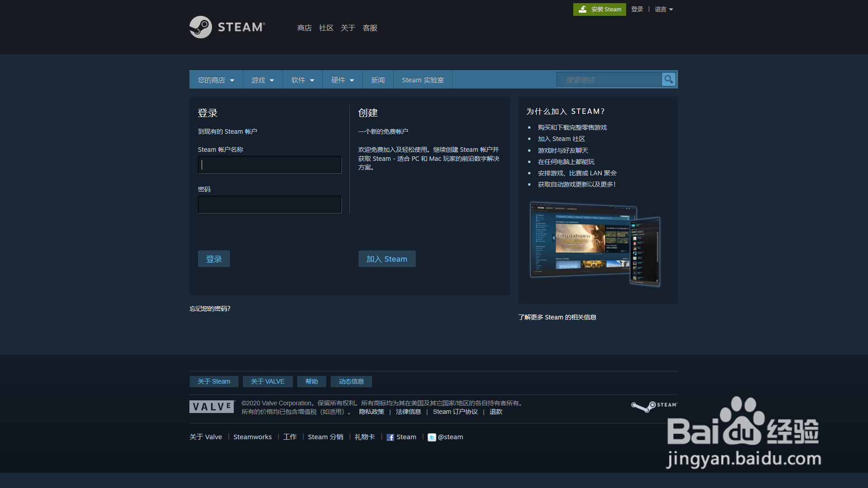
Task: Focus the Steam 帐户名称 input field
Action: tap(269, 164)
